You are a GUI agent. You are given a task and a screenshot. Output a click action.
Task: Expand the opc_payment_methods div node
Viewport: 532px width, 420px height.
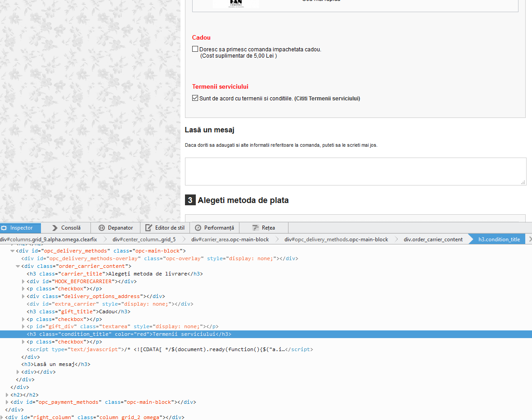coord(7,402)
